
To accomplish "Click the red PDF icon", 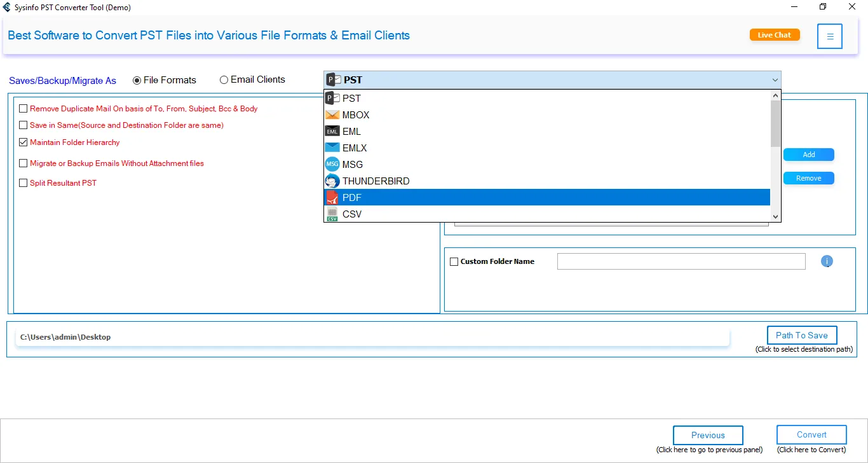I will (332, 198).
